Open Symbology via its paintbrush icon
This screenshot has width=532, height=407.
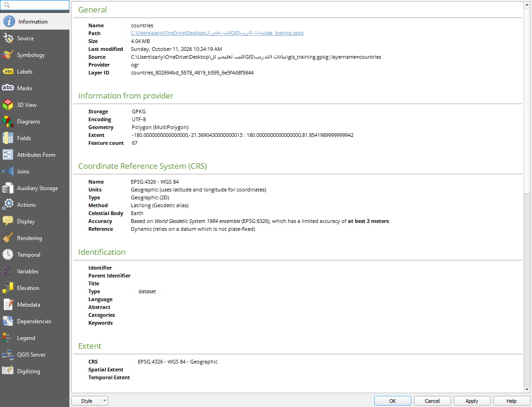(x=8, y=55)
